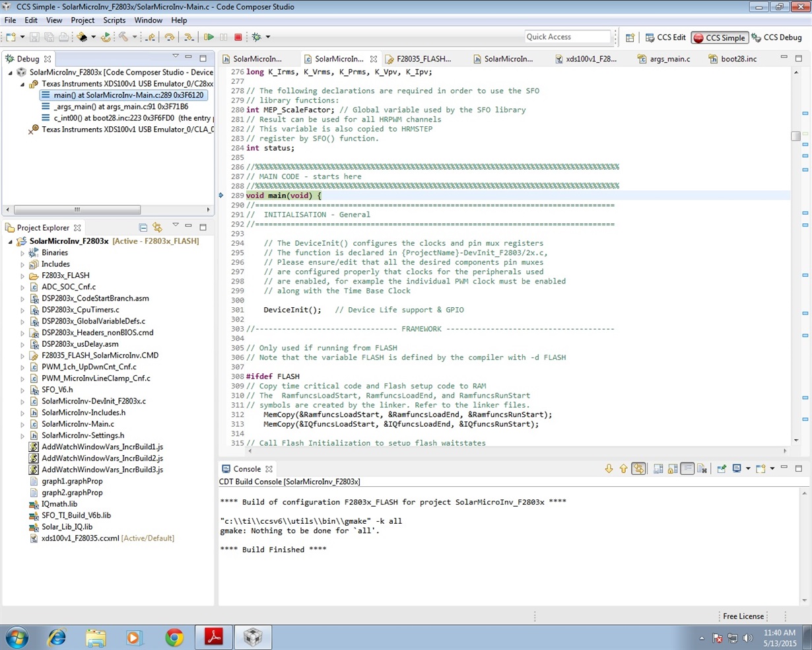Toggle the Console Word Wrap icon
The image size is (812, 650).
click(687, 468)
